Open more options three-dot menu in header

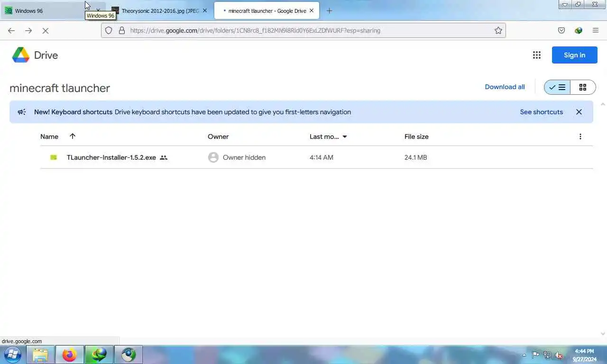pos(580,136)
